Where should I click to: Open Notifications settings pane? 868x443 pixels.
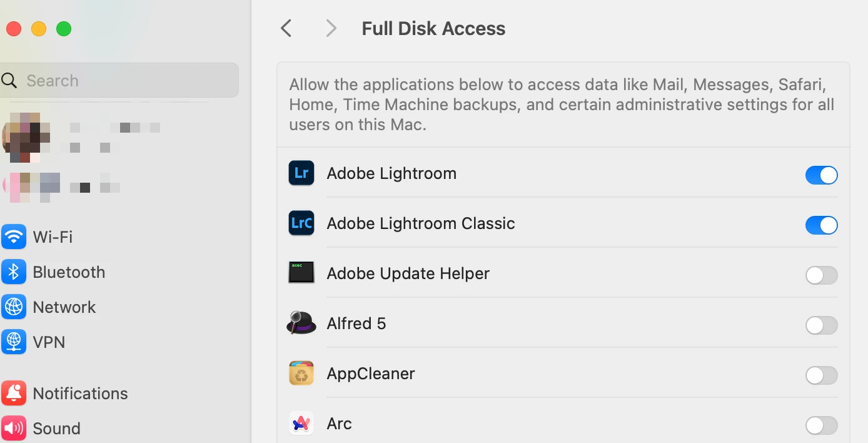pyautogui.click(x=80, y=394)
